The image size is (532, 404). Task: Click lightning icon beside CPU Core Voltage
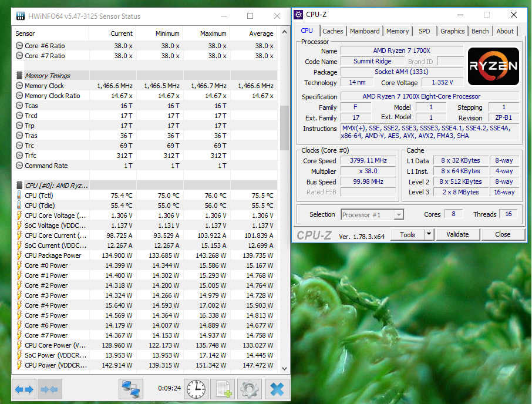[x=19, y=216]
